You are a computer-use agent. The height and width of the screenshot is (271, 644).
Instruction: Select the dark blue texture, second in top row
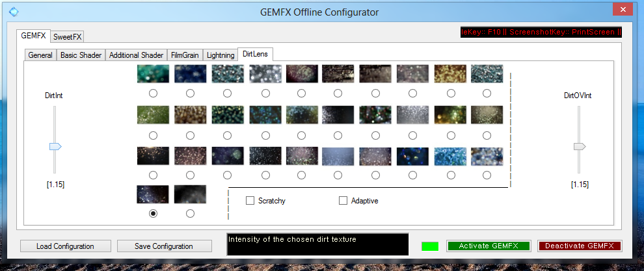[x=190, y=74]
